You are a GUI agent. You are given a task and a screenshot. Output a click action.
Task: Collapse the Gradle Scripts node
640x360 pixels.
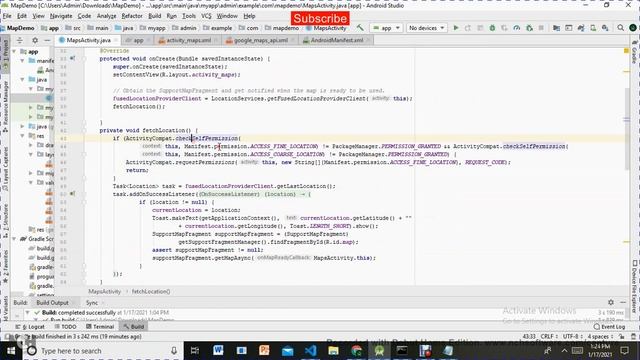coord(15,239)
